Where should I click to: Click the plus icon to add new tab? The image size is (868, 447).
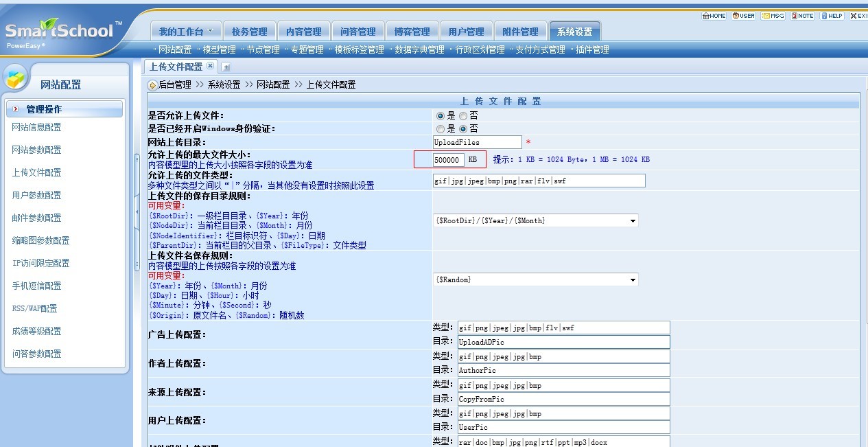pyautogui.click(x=226, y=67)
